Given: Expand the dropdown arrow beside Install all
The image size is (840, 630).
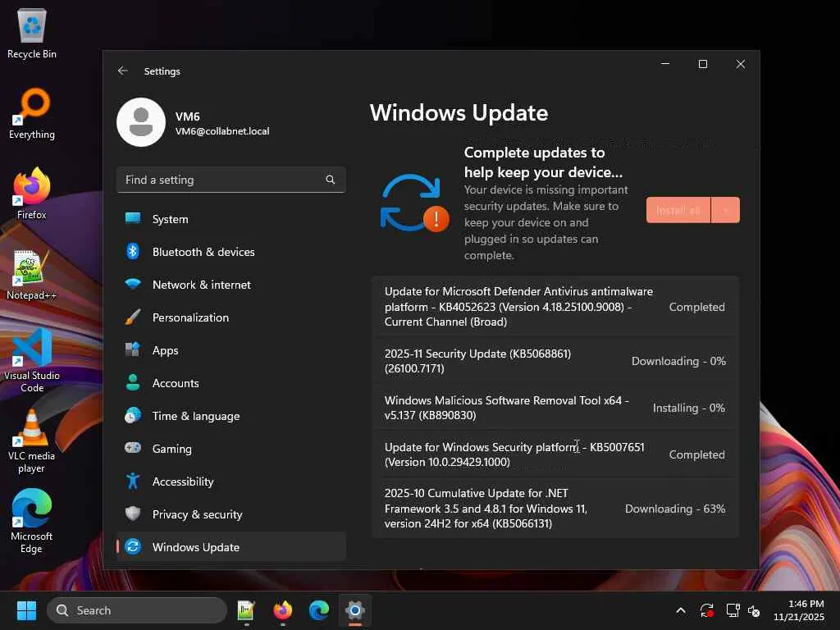Looking at the screenshot, I should 725,210.
